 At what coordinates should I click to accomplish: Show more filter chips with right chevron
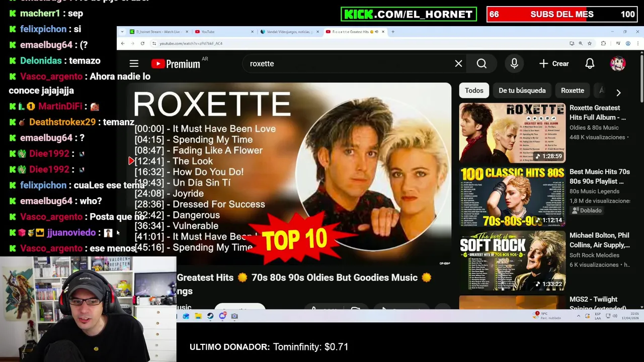pos(618,93)
